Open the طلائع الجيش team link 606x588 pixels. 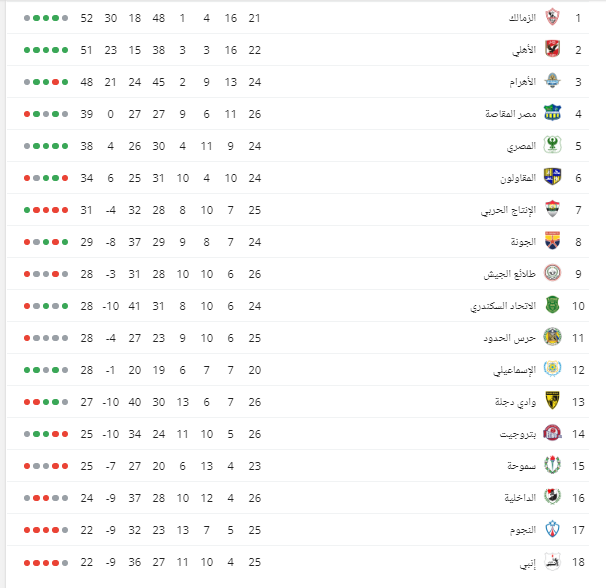(x=510, y=274)
